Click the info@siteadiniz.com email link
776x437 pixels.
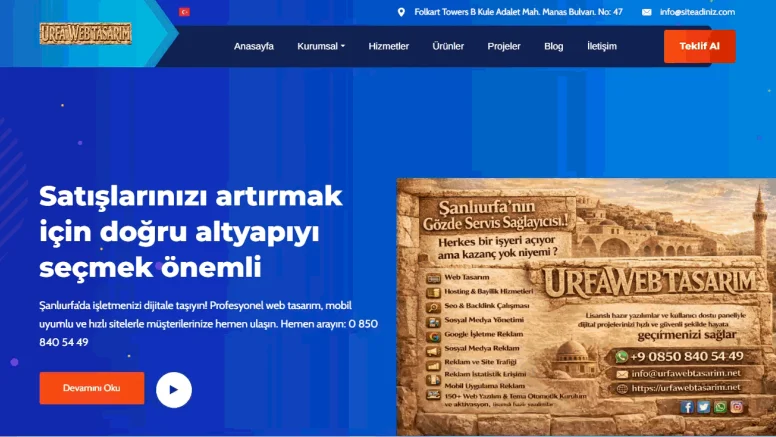[697, 12]
